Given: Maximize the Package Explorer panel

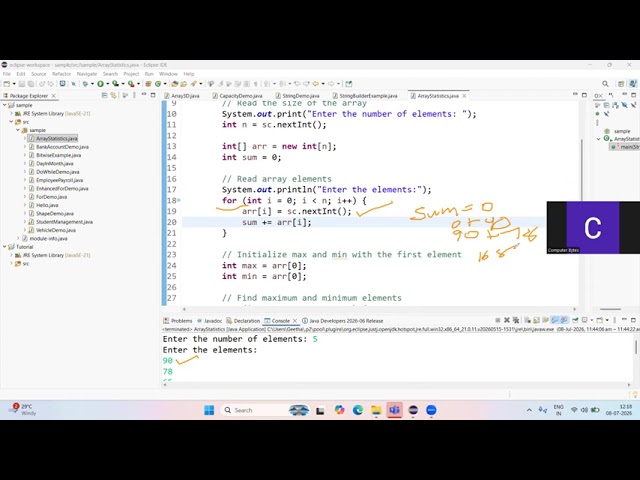Looking at the screenshot, I should pyautogui.click(x=153, y=95).
